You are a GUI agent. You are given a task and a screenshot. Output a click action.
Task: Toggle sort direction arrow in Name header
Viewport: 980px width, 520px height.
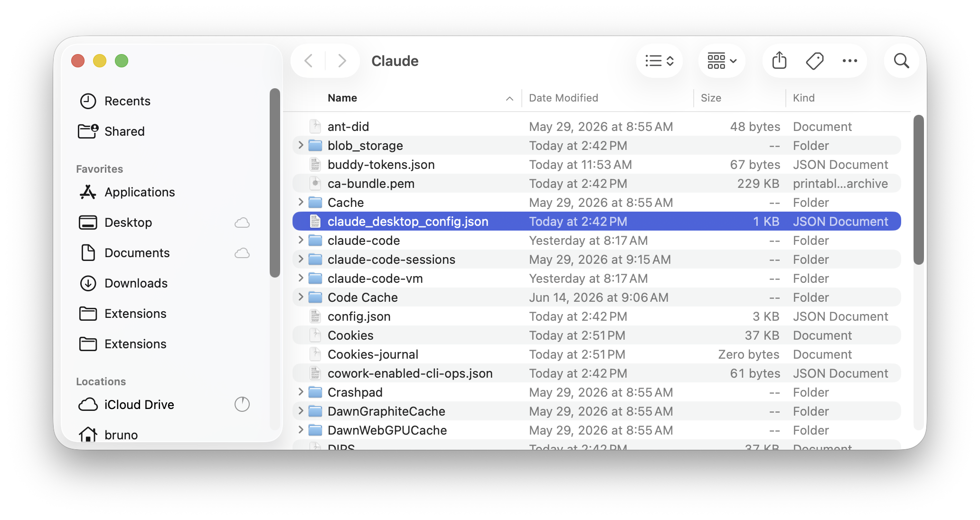[509, 98]
